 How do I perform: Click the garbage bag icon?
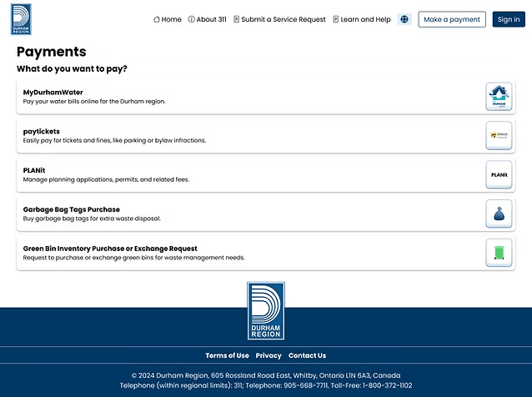point(499,214)
